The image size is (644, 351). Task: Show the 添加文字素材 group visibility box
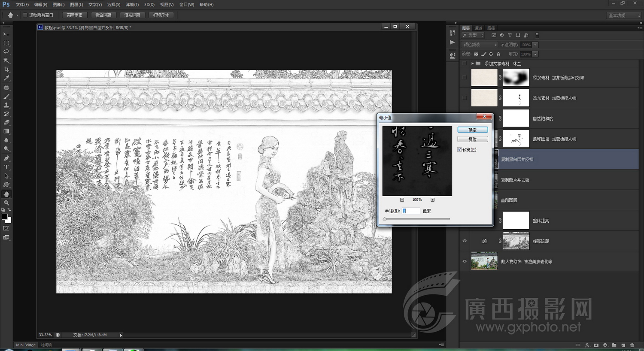pos(465,64)
